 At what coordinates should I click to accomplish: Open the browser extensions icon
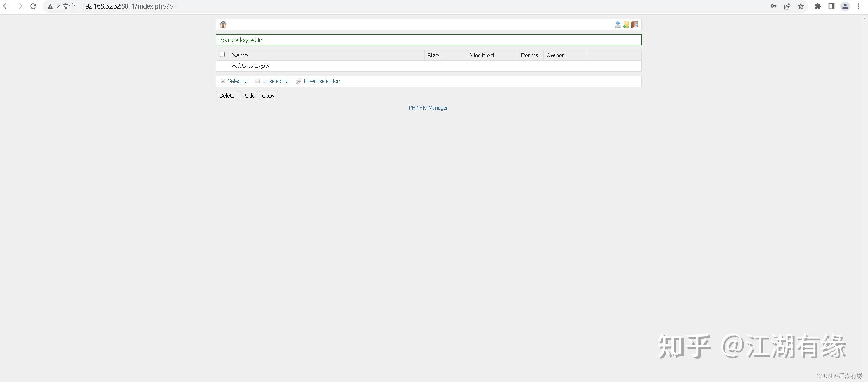[818, 6]
